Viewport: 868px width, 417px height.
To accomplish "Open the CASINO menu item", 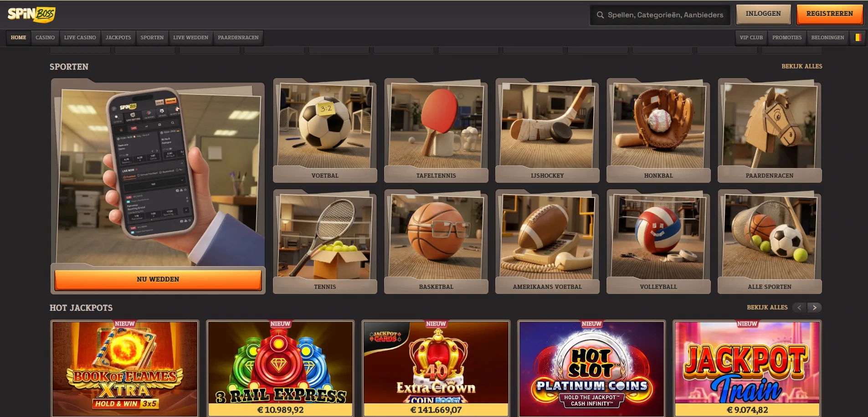I will [x=45, y=37].
